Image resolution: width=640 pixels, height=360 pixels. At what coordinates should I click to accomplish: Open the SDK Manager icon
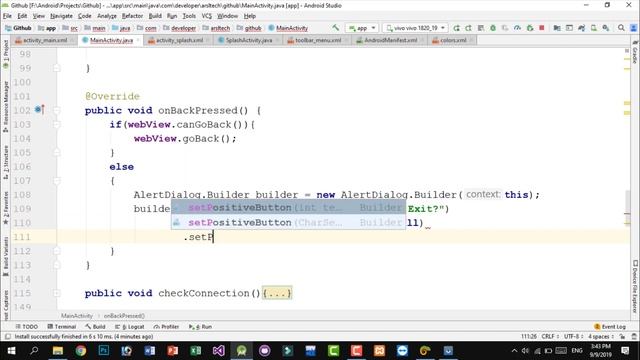point(606,28)
